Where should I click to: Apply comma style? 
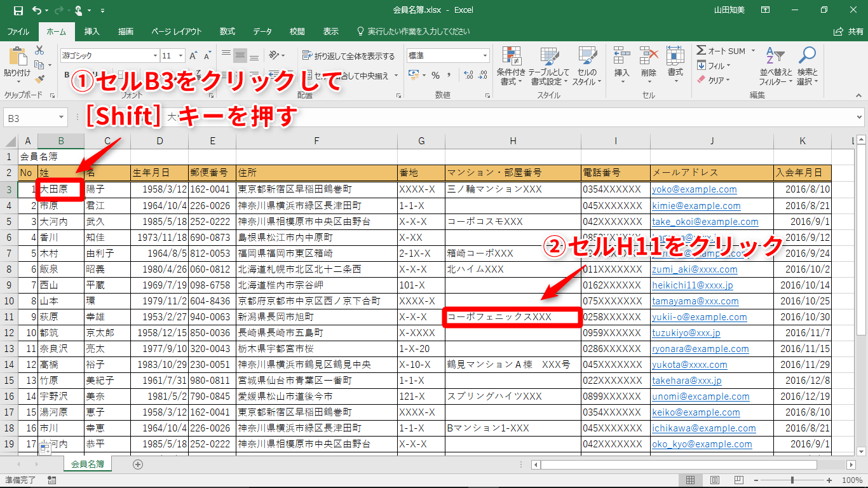(451, 75)
